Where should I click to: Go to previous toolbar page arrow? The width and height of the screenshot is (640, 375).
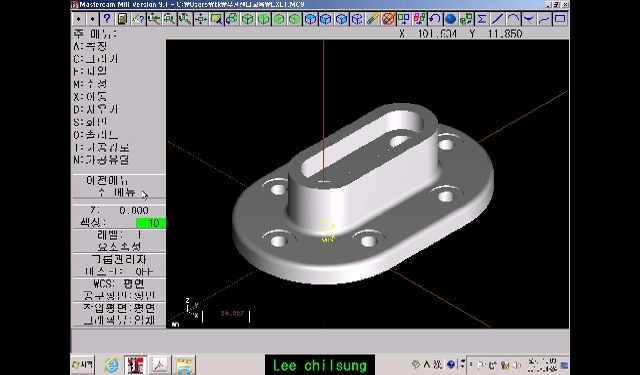(78, 19)
